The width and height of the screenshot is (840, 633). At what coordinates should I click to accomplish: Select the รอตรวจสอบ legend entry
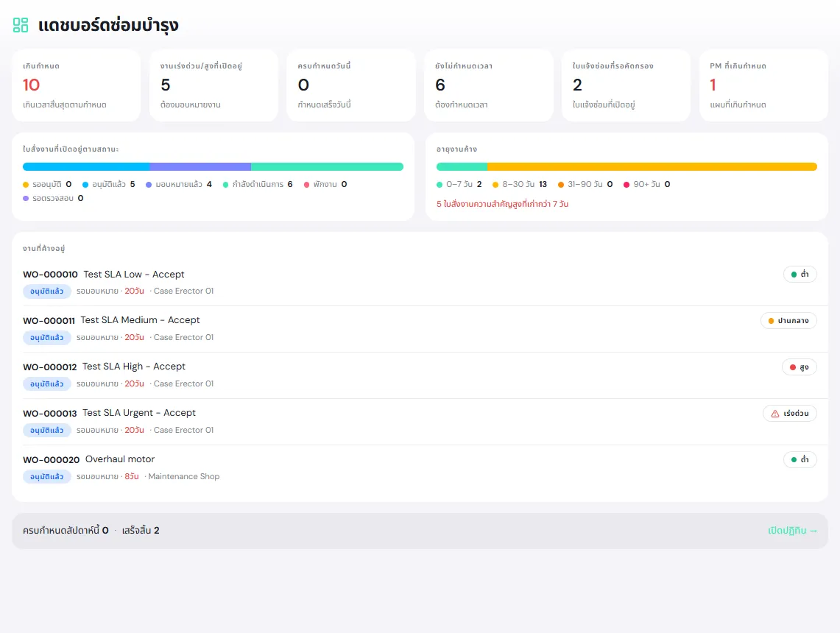point(53,198)
